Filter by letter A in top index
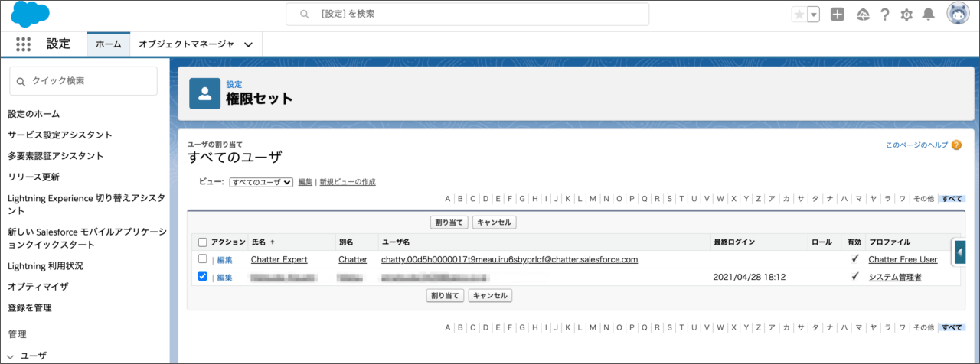 pos(448,199)
